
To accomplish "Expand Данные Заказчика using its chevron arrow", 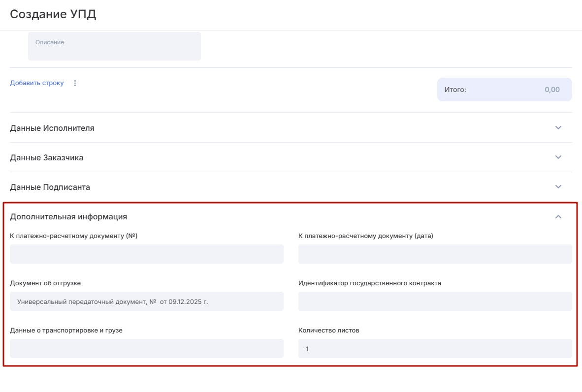I will click(x=558, y=157).
